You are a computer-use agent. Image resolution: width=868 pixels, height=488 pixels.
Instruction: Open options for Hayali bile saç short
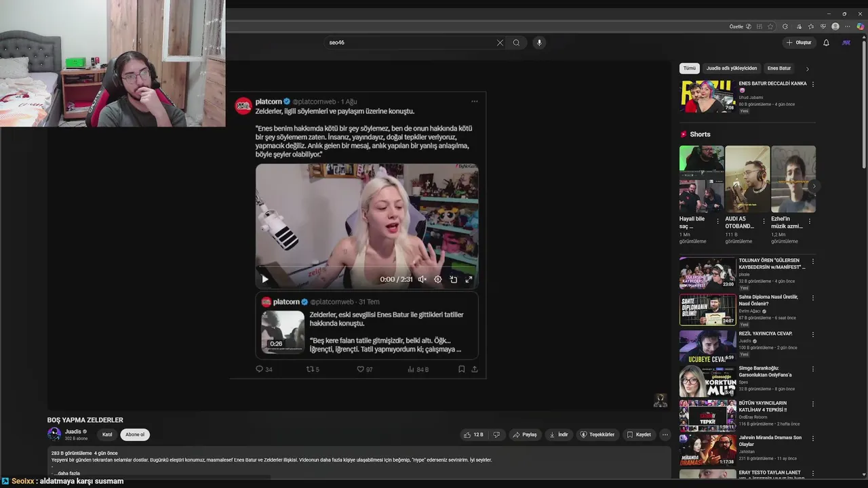point(718,221)
